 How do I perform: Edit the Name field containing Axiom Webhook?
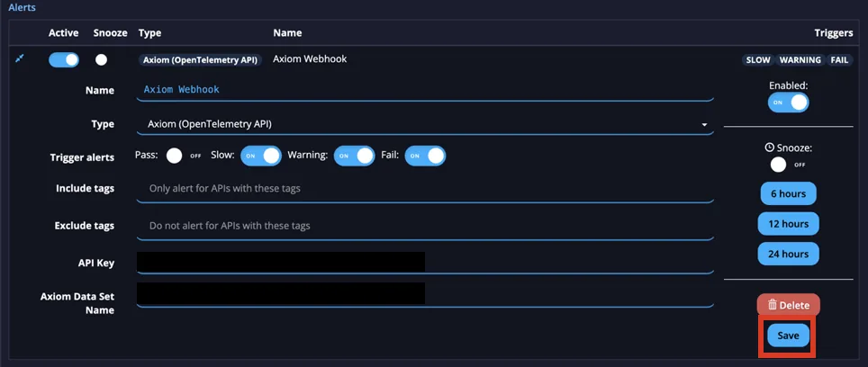click(x=425, y=90)
